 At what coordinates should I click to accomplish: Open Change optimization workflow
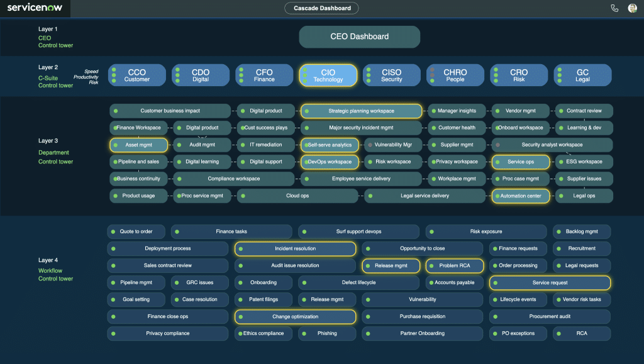point(295,317)
